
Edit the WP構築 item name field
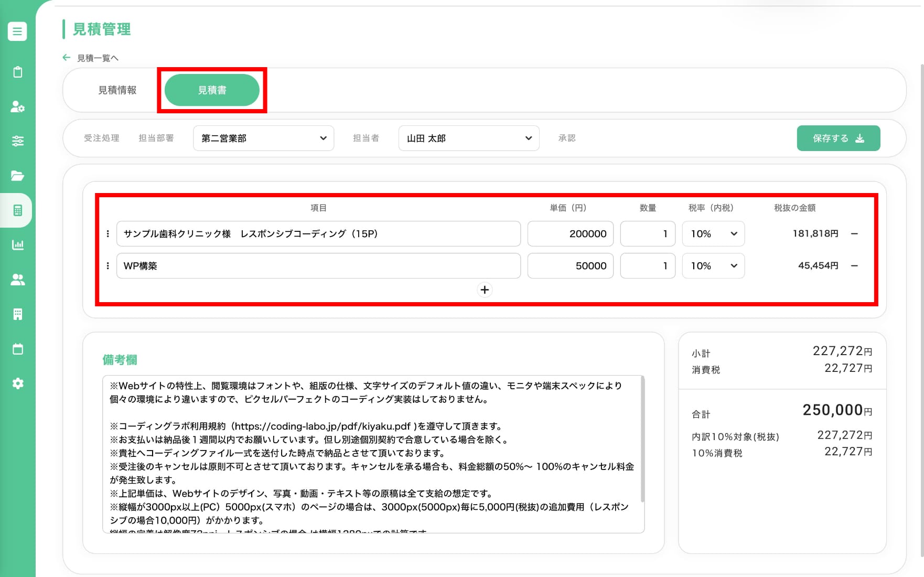(318, 266)
